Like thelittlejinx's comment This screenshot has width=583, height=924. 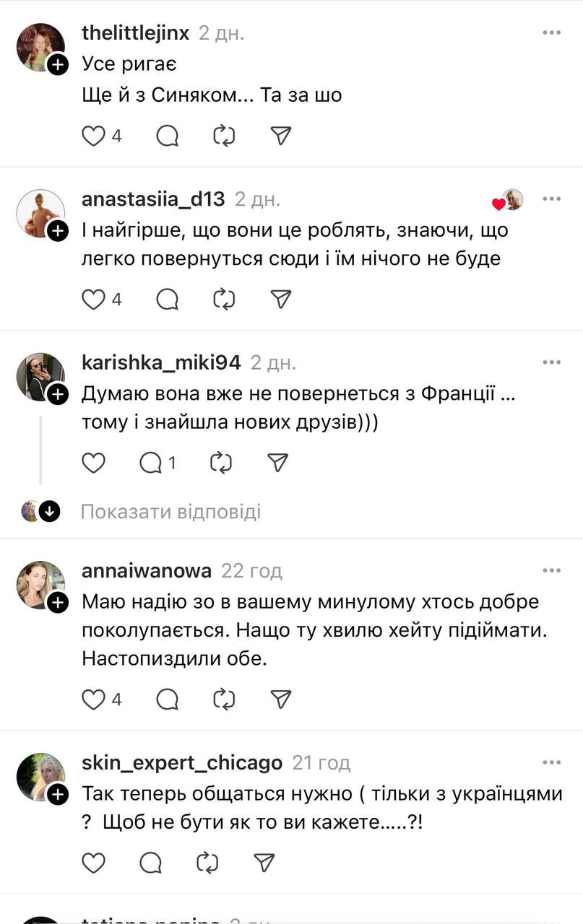[93, 135]
